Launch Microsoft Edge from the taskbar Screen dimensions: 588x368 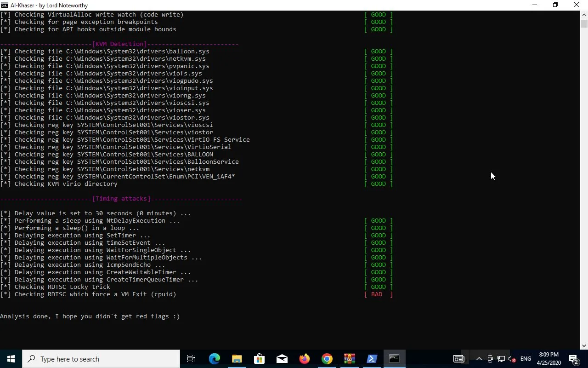(x=214, y=359)
